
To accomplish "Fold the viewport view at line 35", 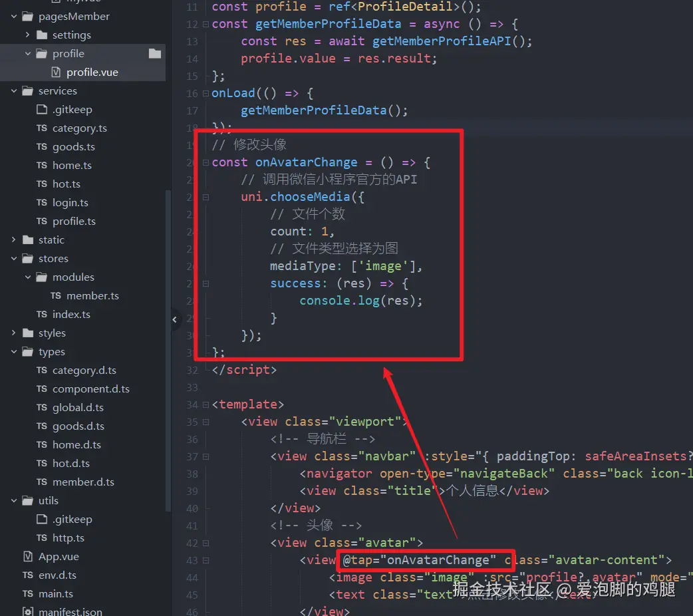I will [206, 422].
